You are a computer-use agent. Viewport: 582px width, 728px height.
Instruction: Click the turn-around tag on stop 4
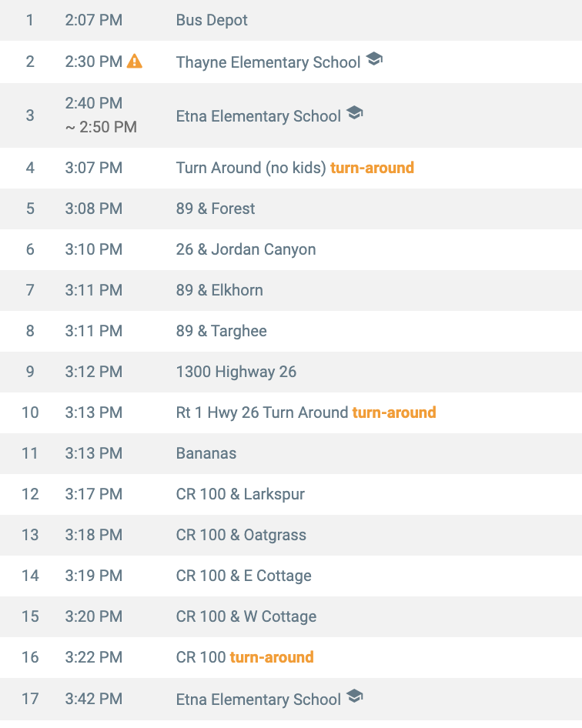372,168
